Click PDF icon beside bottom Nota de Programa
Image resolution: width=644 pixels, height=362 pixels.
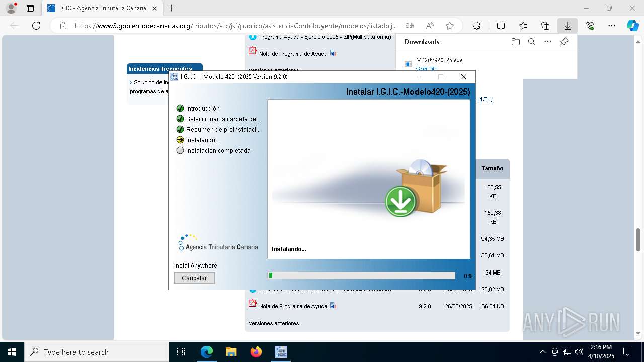pyautogui.click(x=253, y=303)
